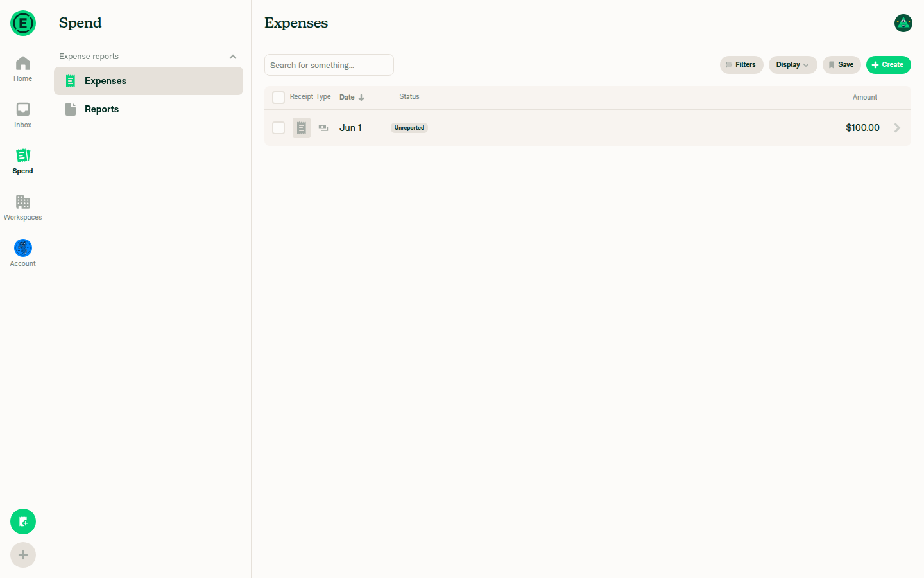Screen dimensions: 924x578
Task: Open the Account avatar
Action: pyautogui.click(x=23, y=248)
